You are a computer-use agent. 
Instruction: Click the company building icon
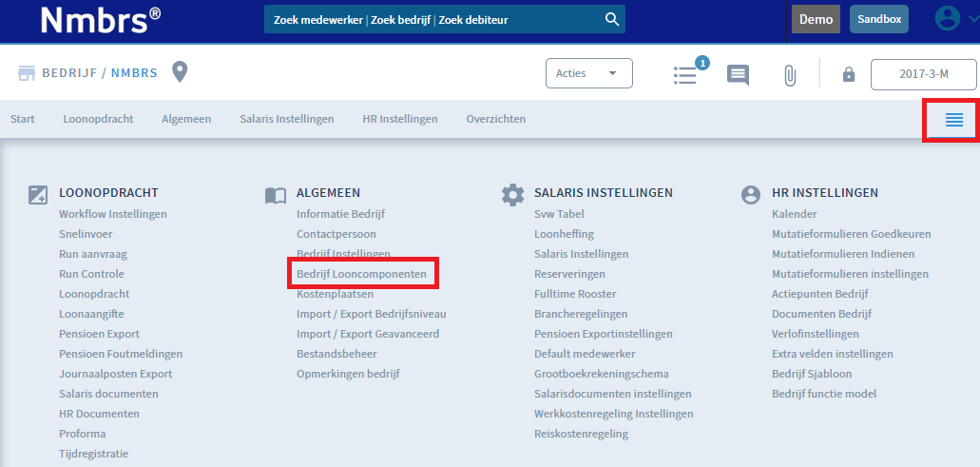coord(27,73)
